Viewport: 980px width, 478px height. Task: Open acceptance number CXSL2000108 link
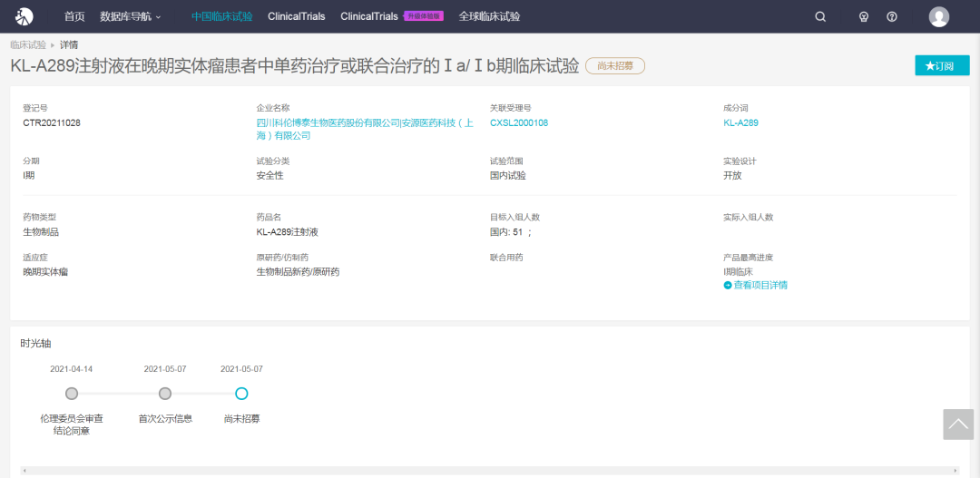point(519,123)
